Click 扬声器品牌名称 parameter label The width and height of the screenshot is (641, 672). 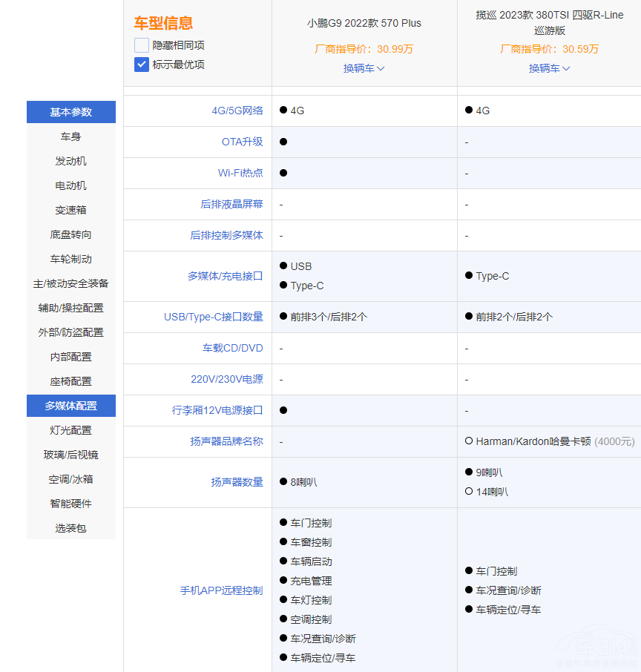click(x=226, y=441)
